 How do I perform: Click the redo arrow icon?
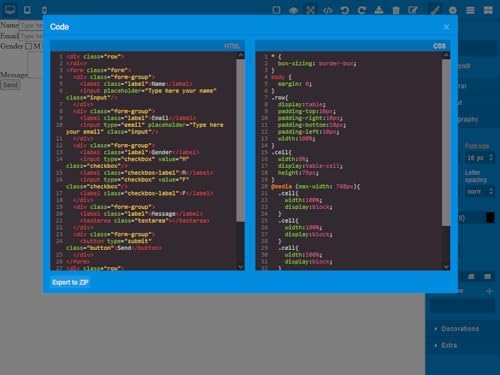(x=362, y=10)
